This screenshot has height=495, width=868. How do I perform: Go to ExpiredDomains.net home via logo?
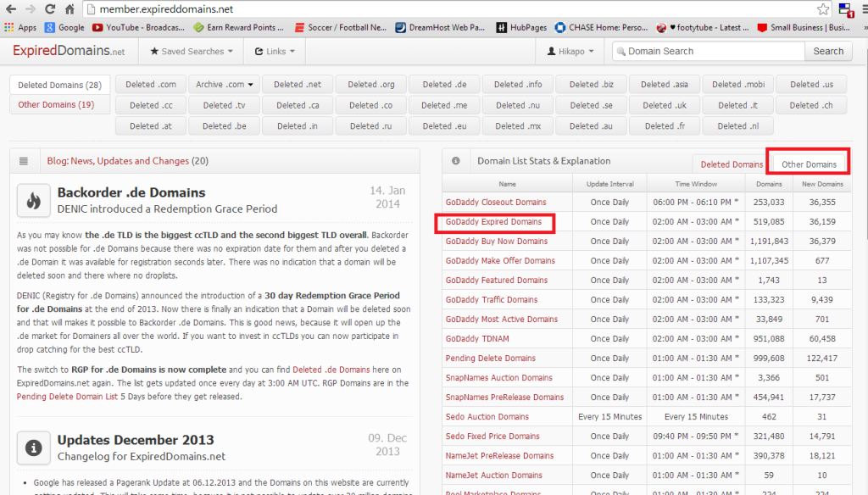click(x=69, y=51)
